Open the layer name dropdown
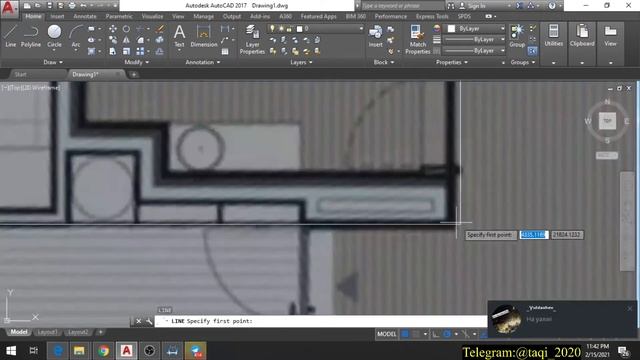The height and width of the screenshot is (360, 640). [x=315, y=29]
